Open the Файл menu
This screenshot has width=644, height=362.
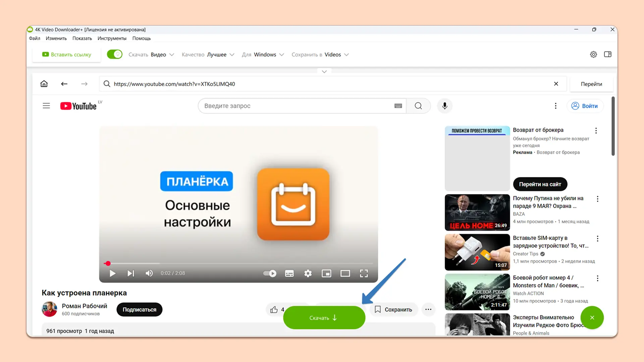click(x=35, y=38)
